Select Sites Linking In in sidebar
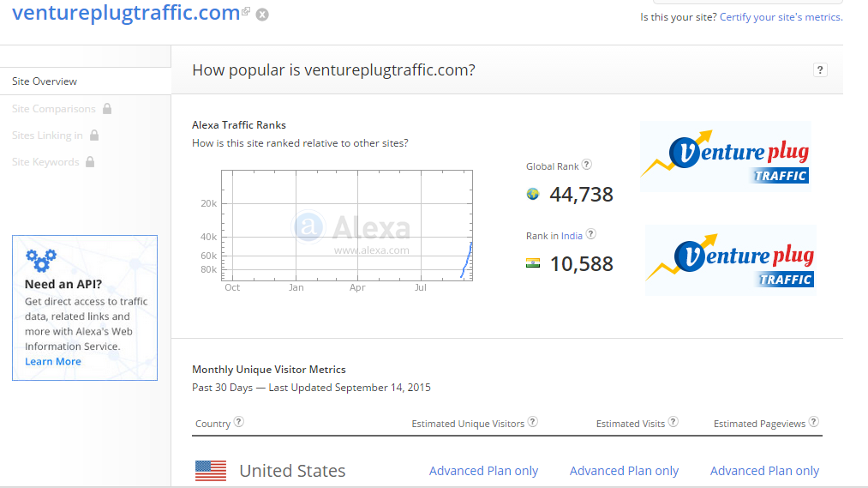This screenshot has width=868, height=488. coord(47,136)
